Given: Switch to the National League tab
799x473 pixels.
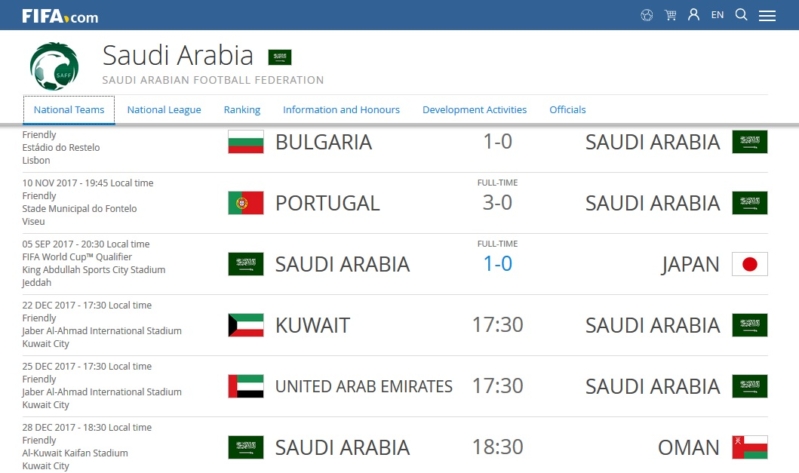Looking at the screenshot, I should tap(164, 110).
